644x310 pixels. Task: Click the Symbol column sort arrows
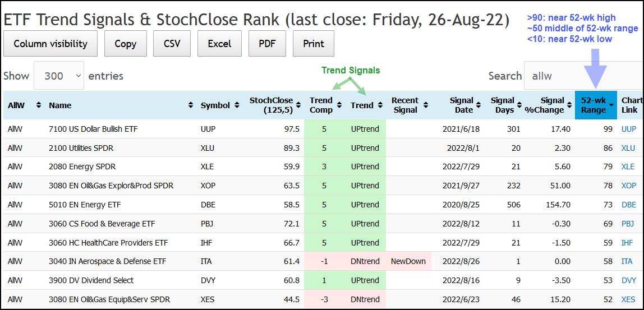(x=239, y=105)
